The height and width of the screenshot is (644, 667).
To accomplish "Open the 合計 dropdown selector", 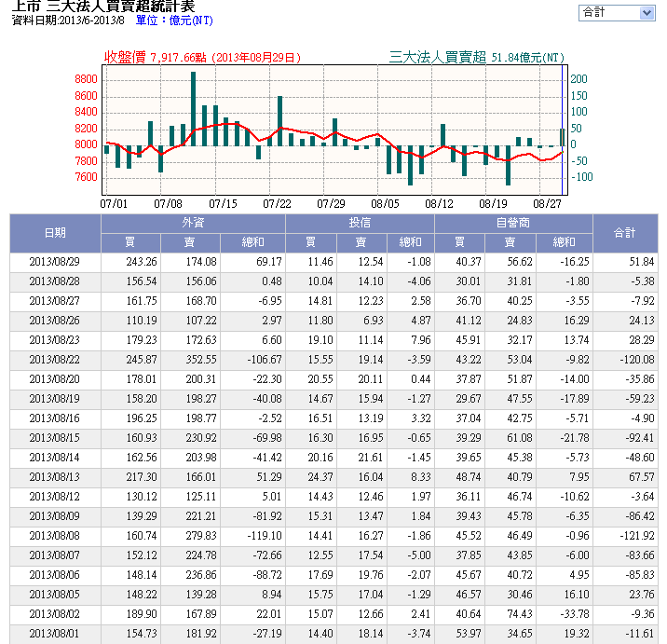I will 617,13.
